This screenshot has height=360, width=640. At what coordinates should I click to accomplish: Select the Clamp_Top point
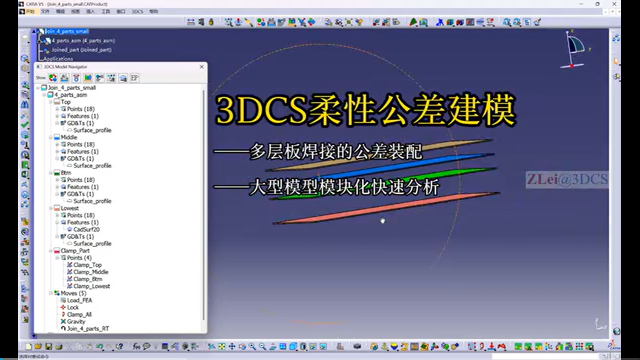pyautogui.click(x=87, y=265)
